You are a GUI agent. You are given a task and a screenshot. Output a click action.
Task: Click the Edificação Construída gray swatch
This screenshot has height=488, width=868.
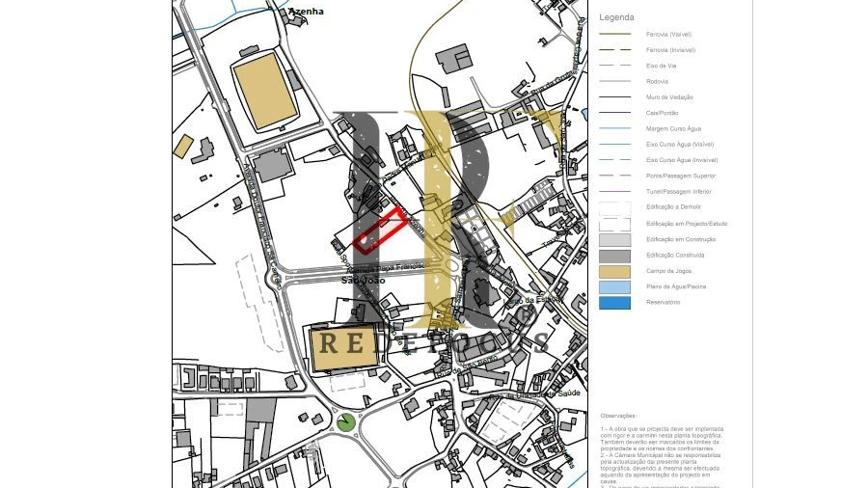point(614,256)
